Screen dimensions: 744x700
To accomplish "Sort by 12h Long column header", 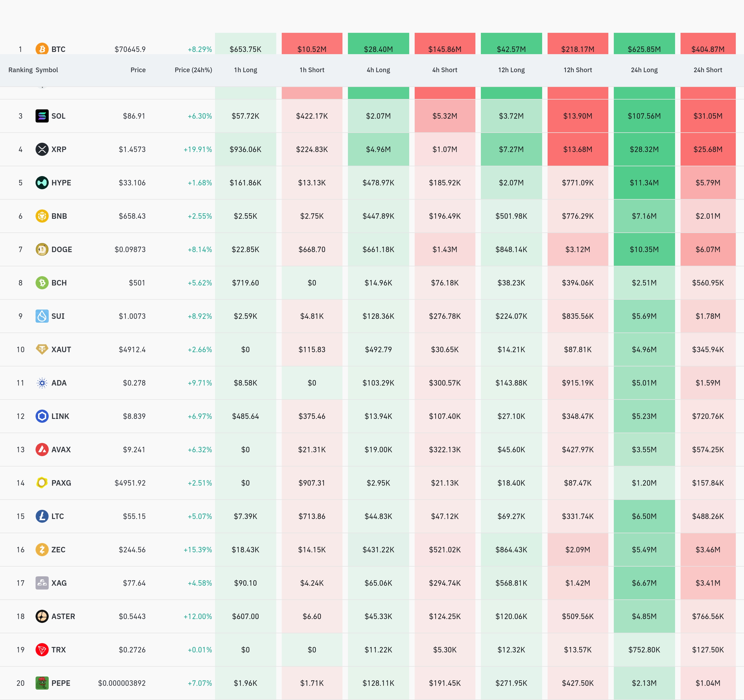I will 511,70.
